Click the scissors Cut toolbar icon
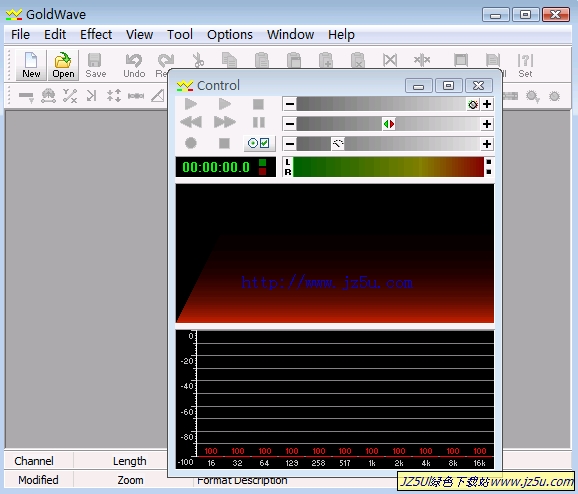 [198, 60]
